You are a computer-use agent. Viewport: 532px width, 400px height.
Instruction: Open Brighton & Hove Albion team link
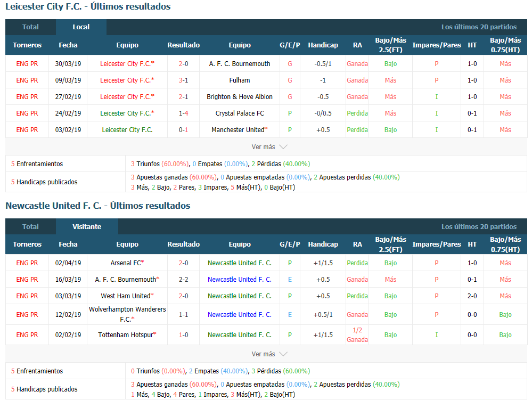point(240,97)
